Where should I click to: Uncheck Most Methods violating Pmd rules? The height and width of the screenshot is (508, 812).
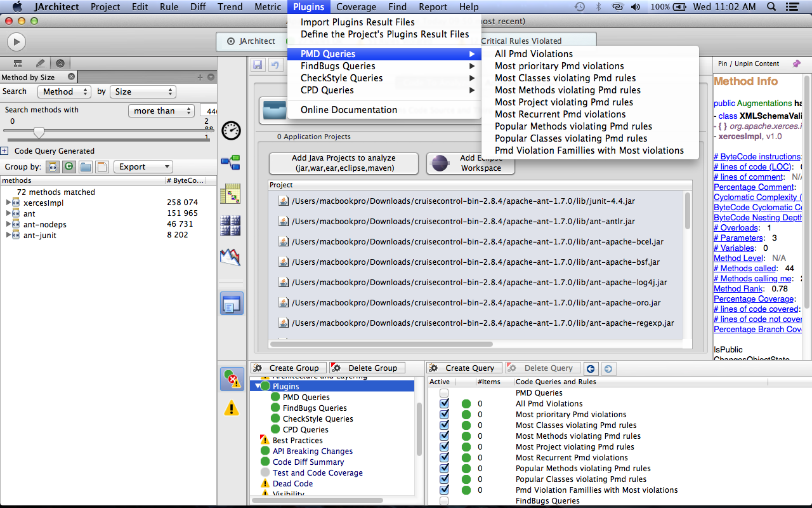click(x=444, y=436)
